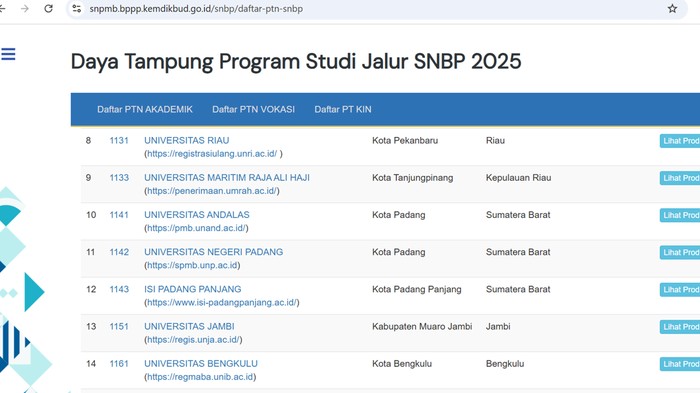Open UNIVERSITAS BENGKULU link
The width and height of the screenshot is (700, 393).
pos(200,364)
